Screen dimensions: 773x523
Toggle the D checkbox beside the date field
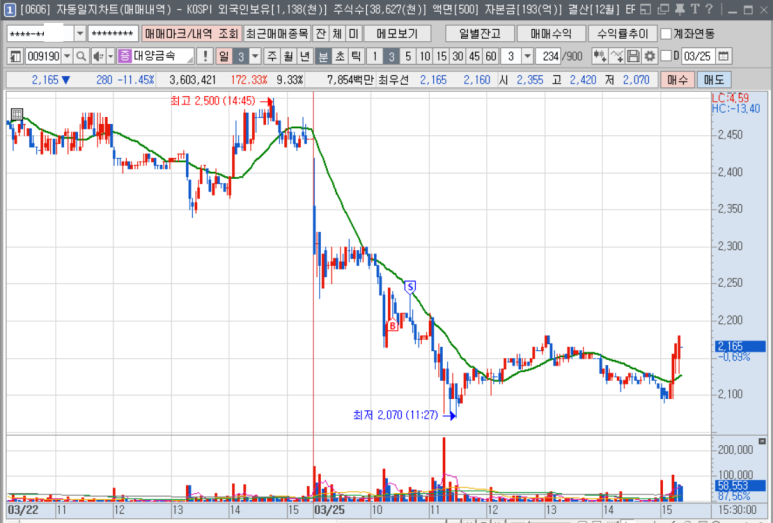point(666,56)
